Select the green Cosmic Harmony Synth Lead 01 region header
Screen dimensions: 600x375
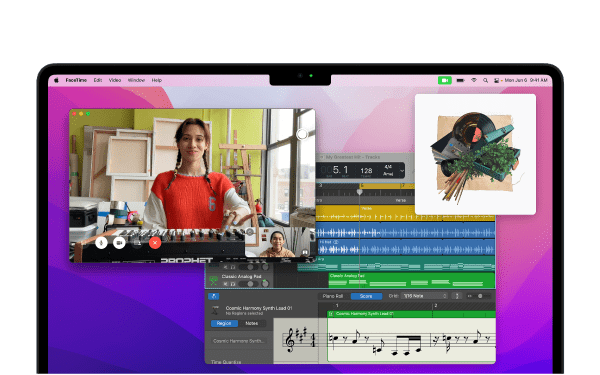coord(412,314)
